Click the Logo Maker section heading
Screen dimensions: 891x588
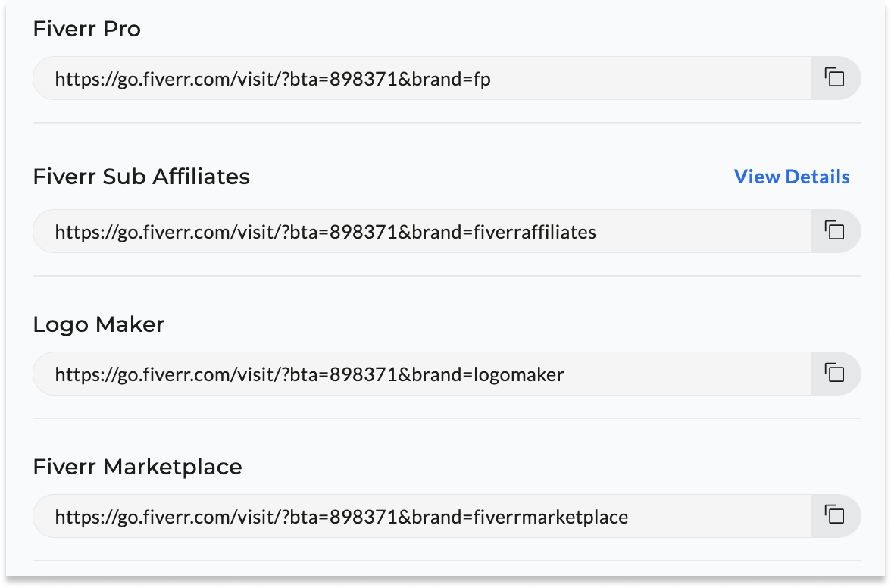pyautogui.click(x=98, y=324)
